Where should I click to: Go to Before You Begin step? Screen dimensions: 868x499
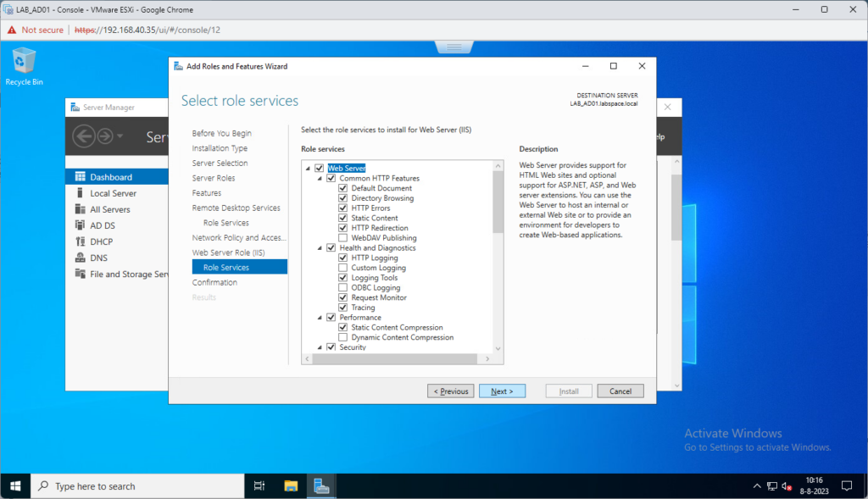(221, 133)
